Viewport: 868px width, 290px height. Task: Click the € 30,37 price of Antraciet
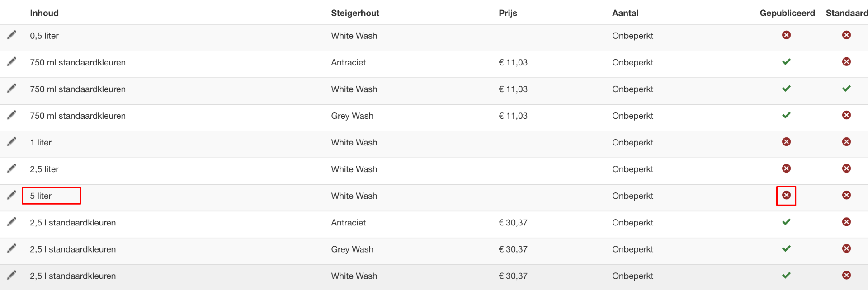513,223
